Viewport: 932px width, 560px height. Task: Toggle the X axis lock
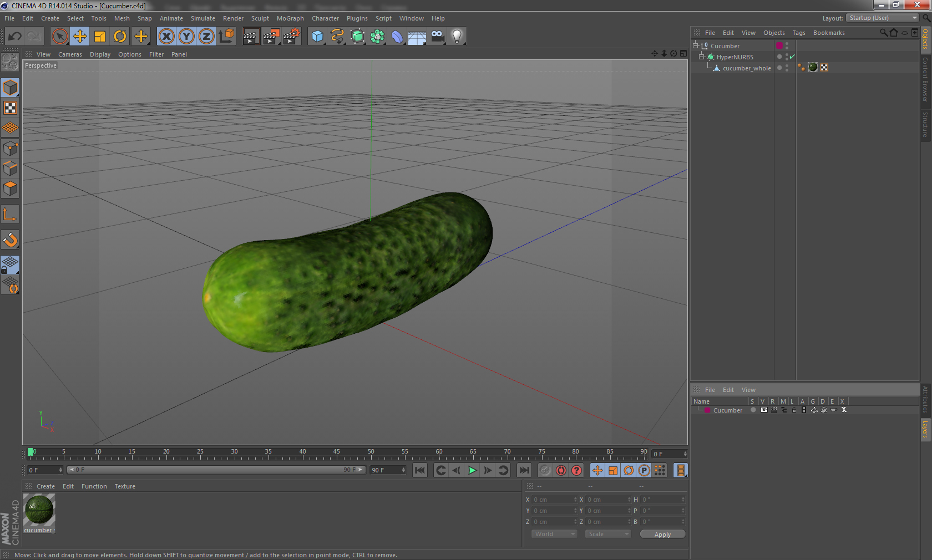(166, 37)
